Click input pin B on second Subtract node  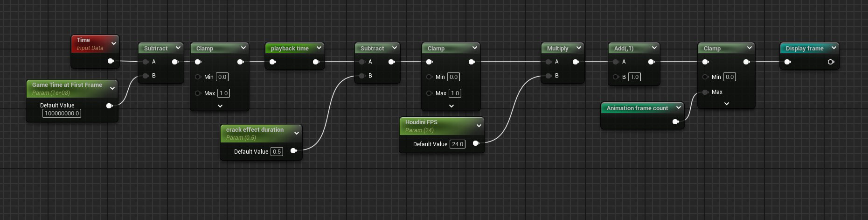[362, 76]
